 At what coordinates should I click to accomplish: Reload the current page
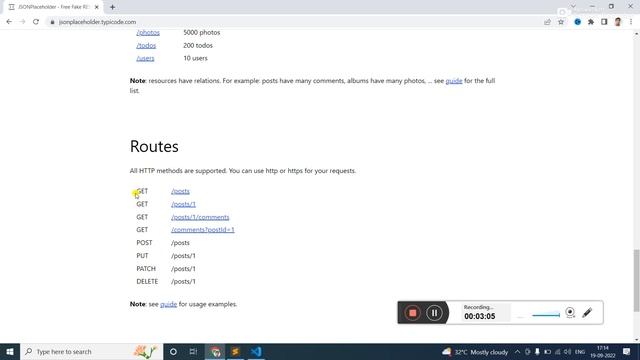click(36, 22)
